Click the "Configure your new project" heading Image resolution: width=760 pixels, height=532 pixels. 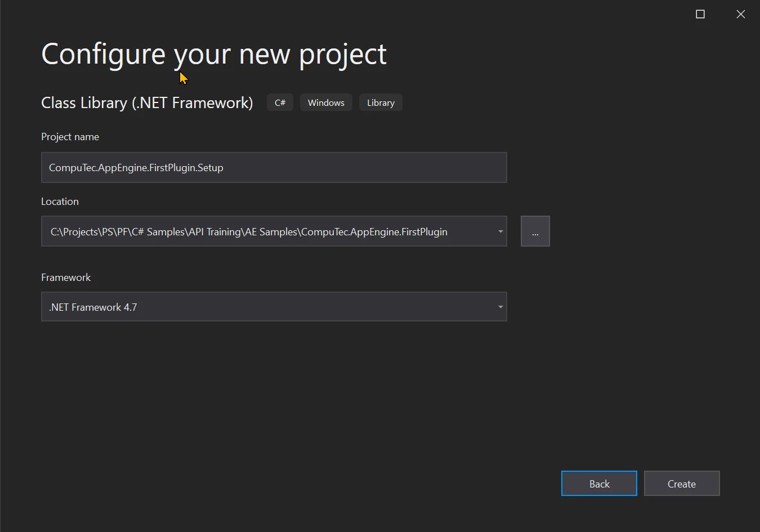[213, 53]
